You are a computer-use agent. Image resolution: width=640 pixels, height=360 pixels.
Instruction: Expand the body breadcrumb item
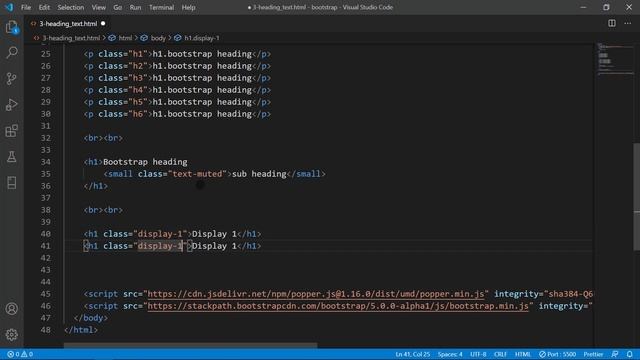158,38
